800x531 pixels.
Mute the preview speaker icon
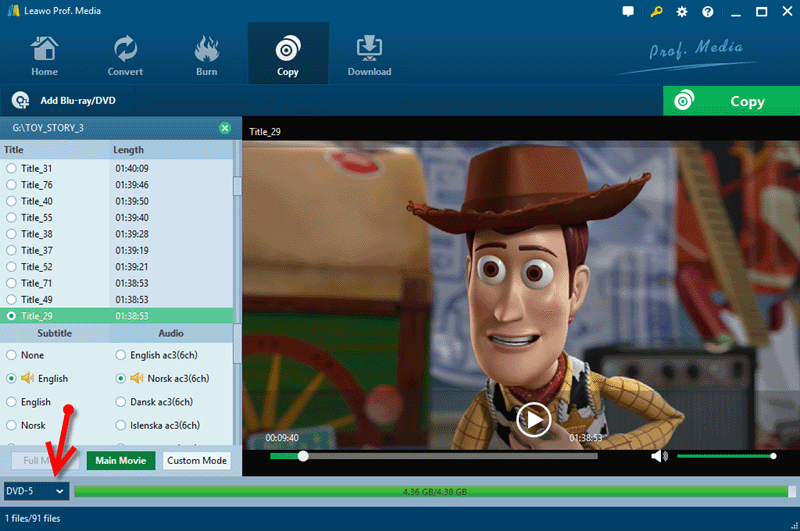pyautogui.click(x=659, y=456)
